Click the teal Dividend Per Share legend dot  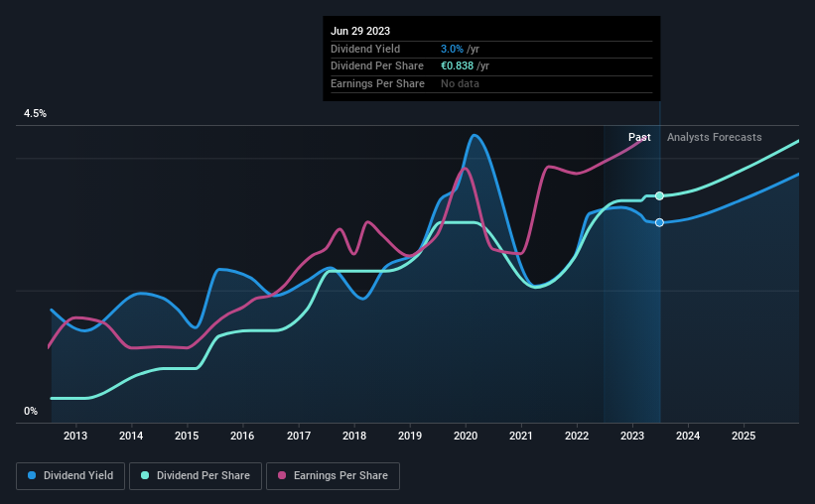tap(145, 475)
